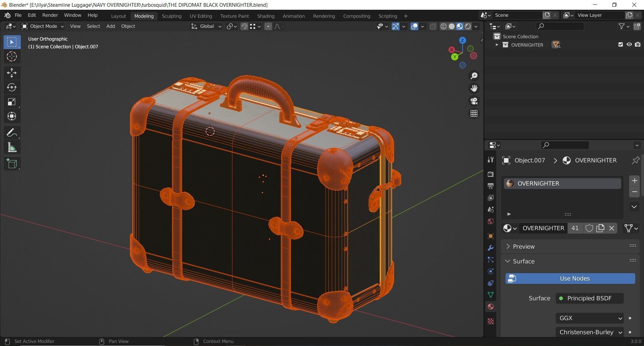This screenshot has height=346, width=644.
Task: Hide the OVERNIGHTER collection in viewport
Action: point(629,45)
